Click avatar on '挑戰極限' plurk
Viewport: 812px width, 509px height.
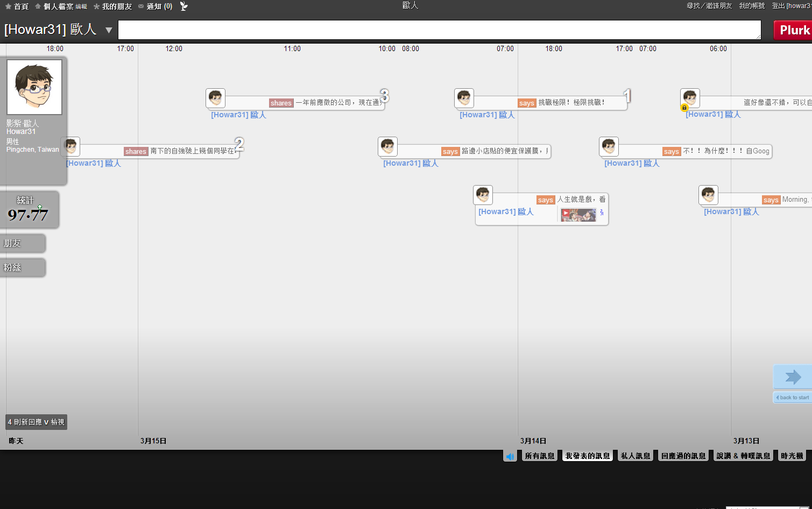(x=464, y=98)
